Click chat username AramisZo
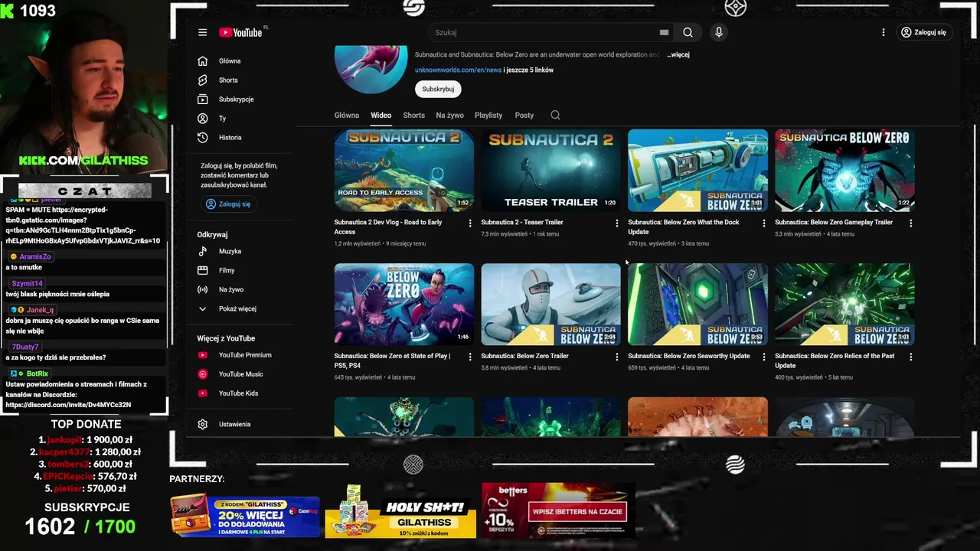This screenshot has height=551, width=980. click(x=35, y=256)
